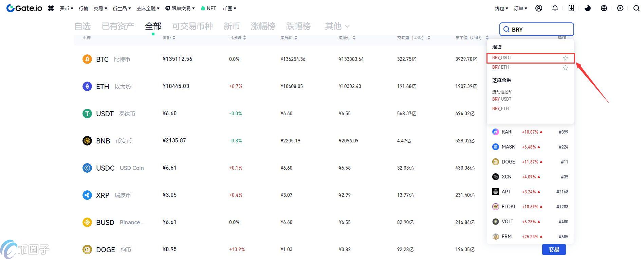Expand the 芝麻金融 dropdown menu
This screenshot has height=259, width=644.
148,8
